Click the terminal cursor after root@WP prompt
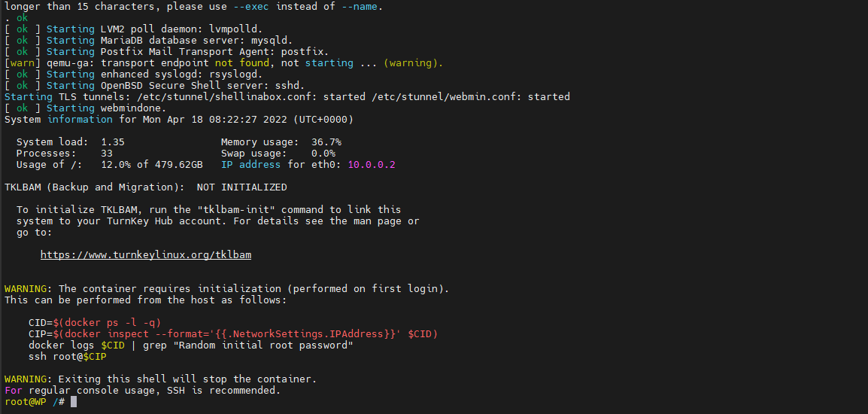Viewport: 868px width, 414px height. (74, 402)
